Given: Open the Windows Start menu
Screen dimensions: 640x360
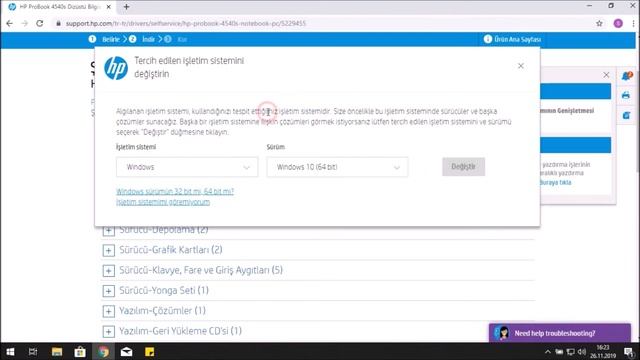Looking at the screenshot, I should tap(10, 351).
